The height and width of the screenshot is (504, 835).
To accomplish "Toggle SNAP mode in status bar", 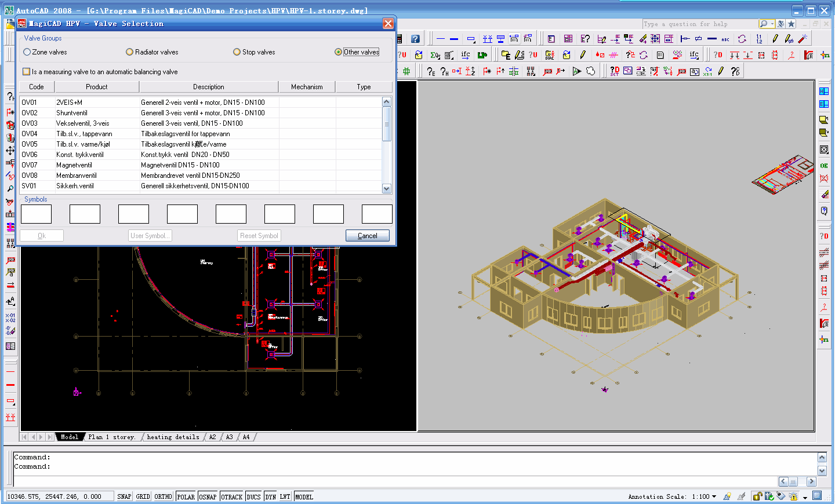I will (x=124, y=496).
